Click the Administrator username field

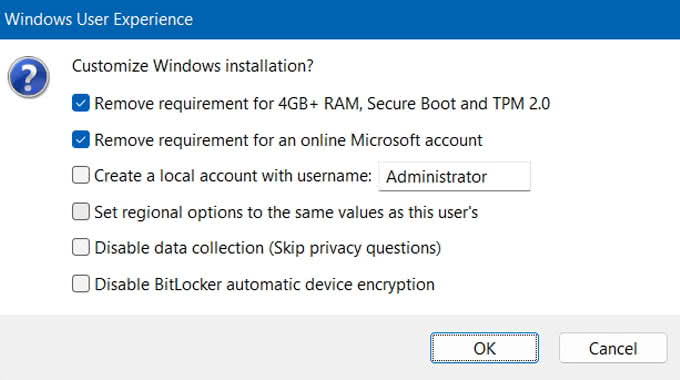[454, 176]
